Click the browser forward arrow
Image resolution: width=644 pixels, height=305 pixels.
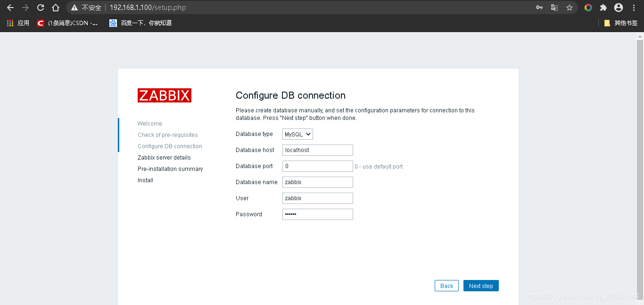pos(25,8)
